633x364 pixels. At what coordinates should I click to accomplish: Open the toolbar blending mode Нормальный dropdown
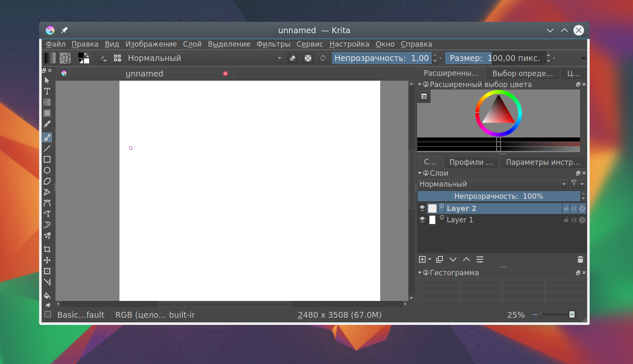[x=205, y=58]
